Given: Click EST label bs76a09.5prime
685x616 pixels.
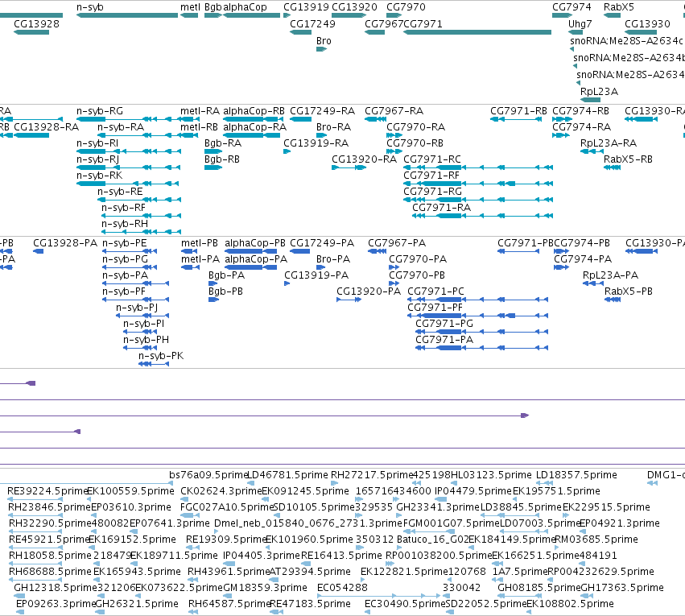Looking at the screenshot, I should 208,475.
